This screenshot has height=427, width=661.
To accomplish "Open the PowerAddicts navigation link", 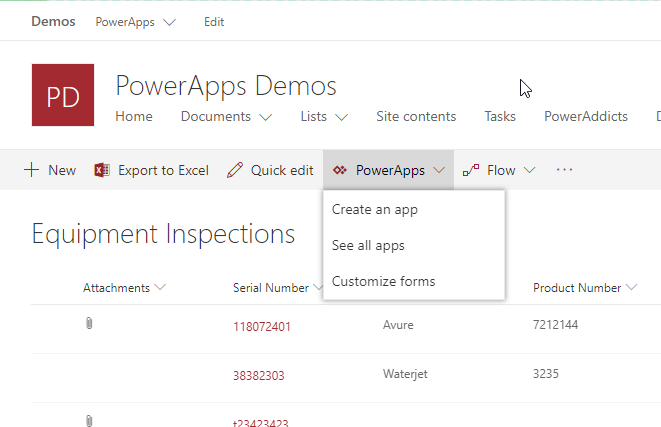I will click(x=586, y=116).
